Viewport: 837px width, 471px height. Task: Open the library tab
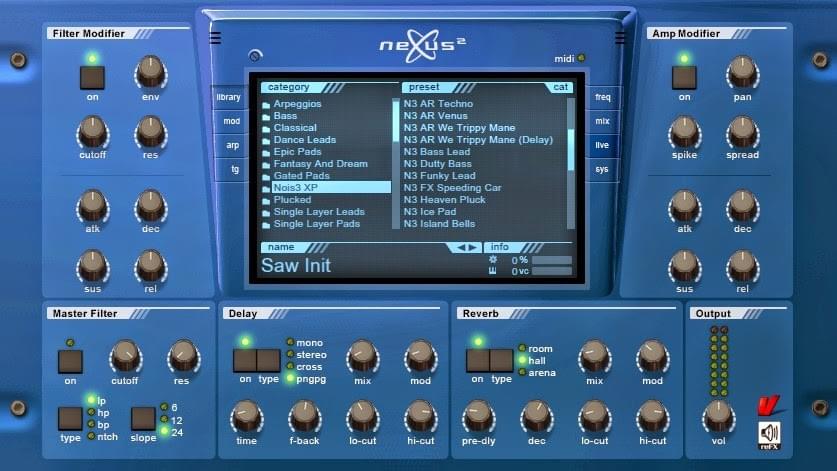point(229,97)
